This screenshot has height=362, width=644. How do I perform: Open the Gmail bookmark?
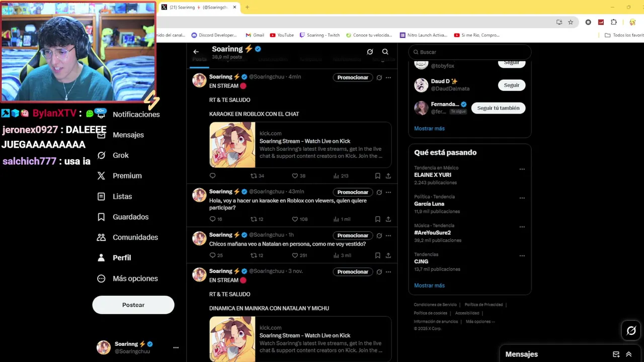pos(255,35)
